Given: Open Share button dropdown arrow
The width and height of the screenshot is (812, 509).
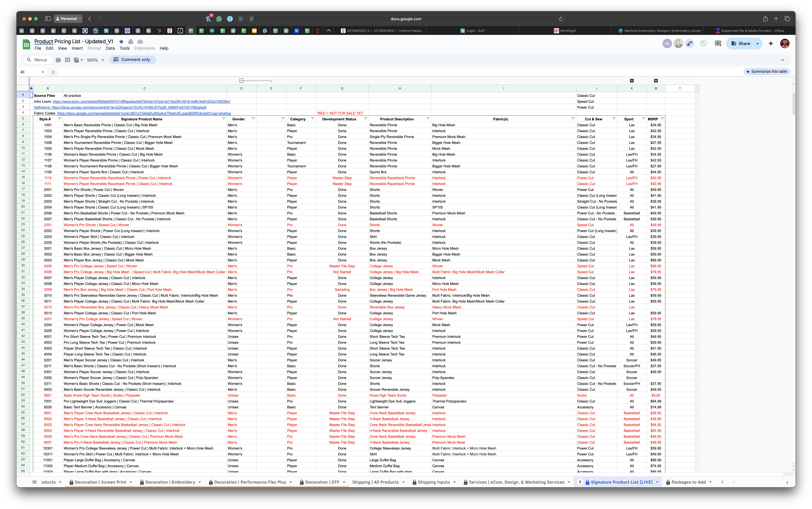Looking at the screenshot, I should click(x=757, y=43).
